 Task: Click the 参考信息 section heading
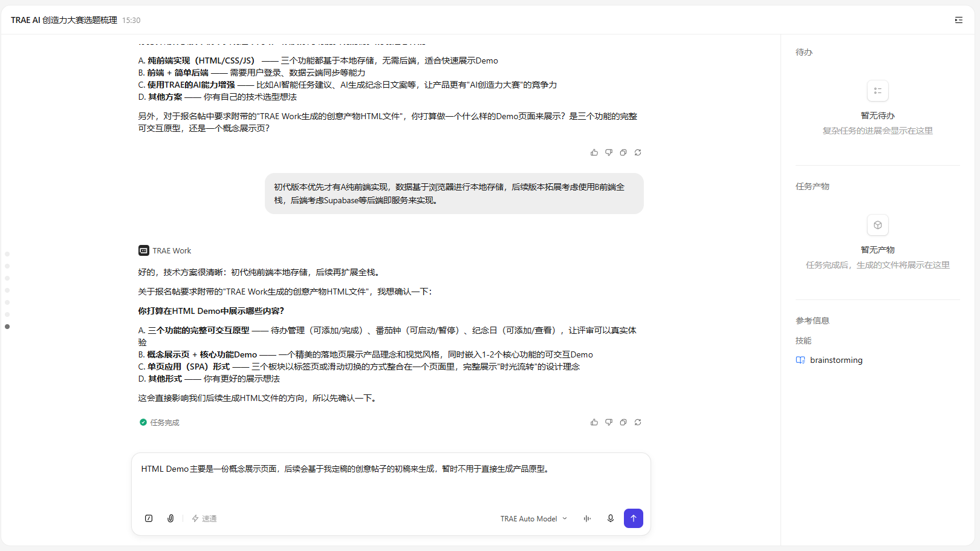[813, 321]
